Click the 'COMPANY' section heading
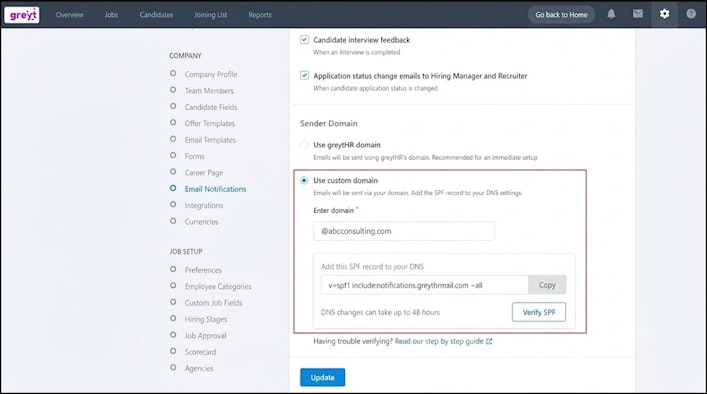Image resolution: width=707 pixels, height=394 pixels. 185,56
